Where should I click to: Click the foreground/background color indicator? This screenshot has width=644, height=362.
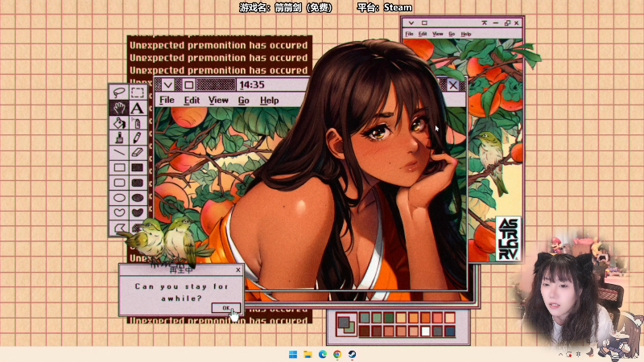tap(346, 324)
